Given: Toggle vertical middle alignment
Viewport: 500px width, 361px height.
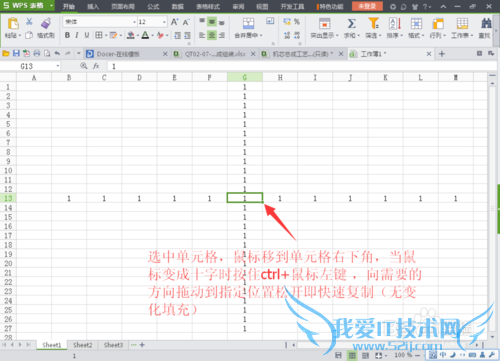Looking at the screenshot, I should [x=212, y=22].
